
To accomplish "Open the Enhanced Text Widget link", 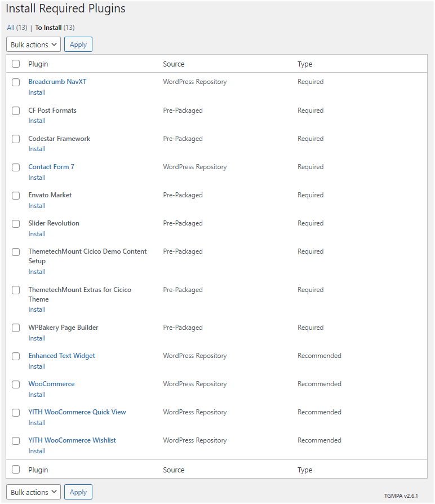I will (61, 356).
